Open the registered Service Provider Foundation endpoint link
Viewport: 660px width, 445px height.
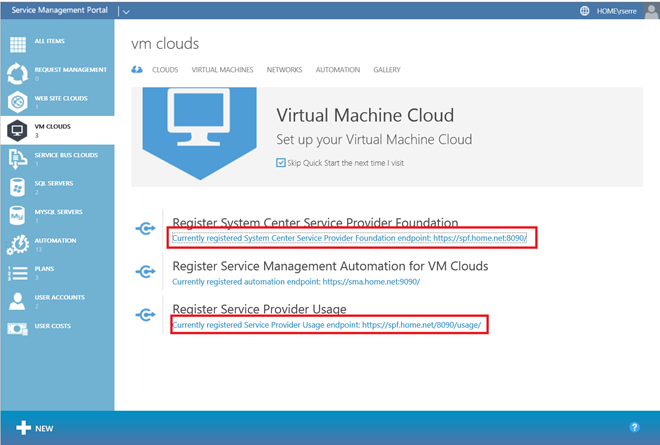pos(349,238)
